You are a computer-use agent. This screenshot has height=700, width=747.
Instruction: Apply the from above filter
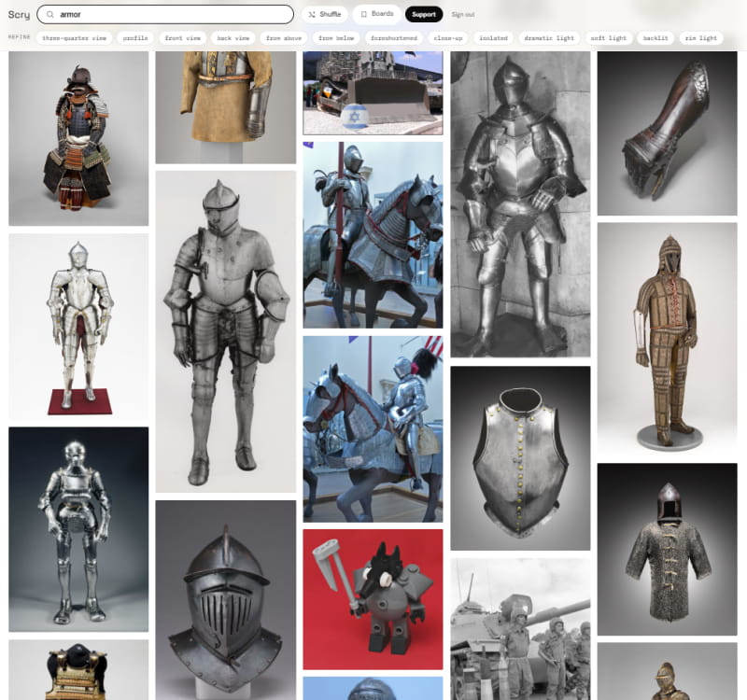[x=284, y=38]
